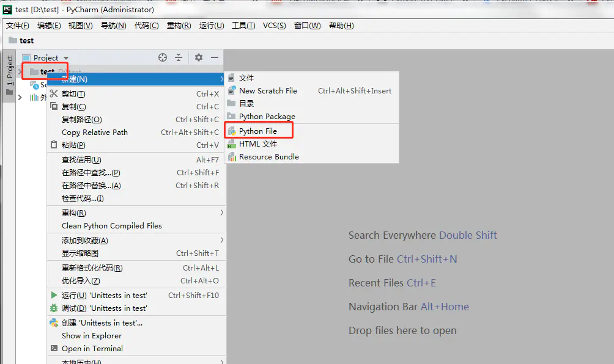Choose Show in Explorer
Screen dimensions: 614x364
[136, 335]
